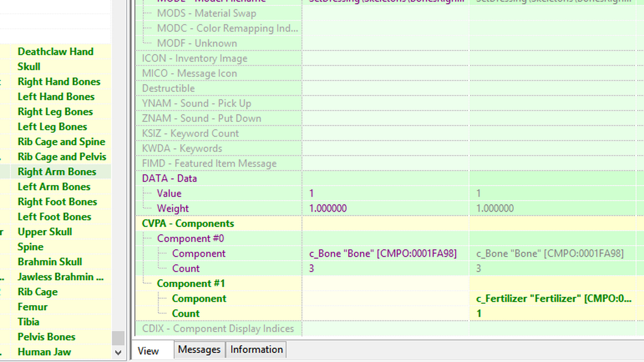Click the left list scrollbar thumb
This screenshot has width=644, height=362.
[x=118, y=338]
